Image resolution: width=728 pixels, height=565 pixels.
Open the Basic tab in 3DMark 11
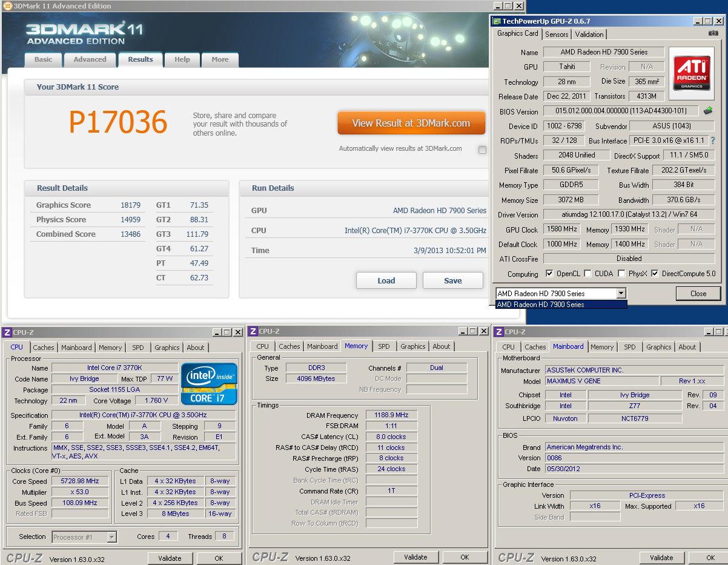43,60
